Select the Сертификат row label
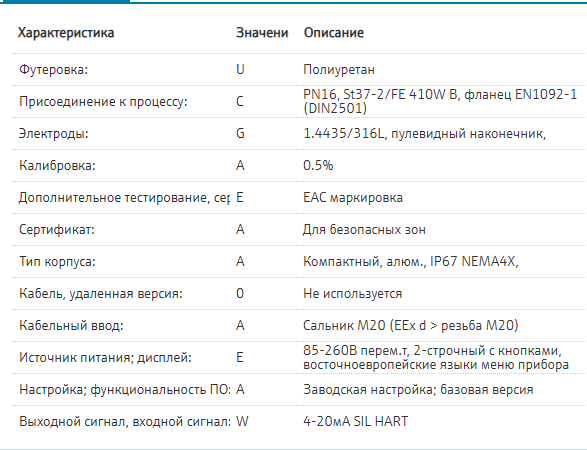587x450 pixels. (57, 229)
